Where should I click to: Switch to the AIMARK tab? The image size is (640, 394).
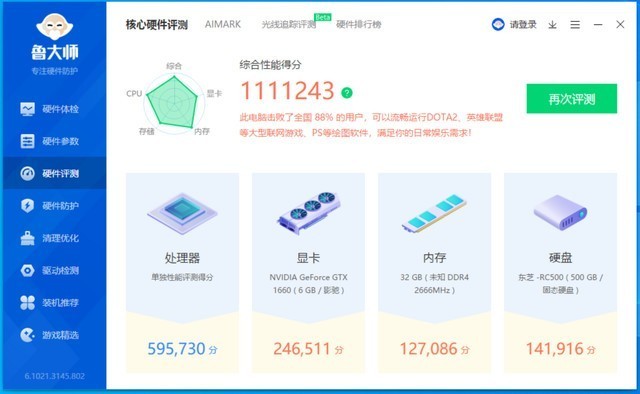coord(223,24)
